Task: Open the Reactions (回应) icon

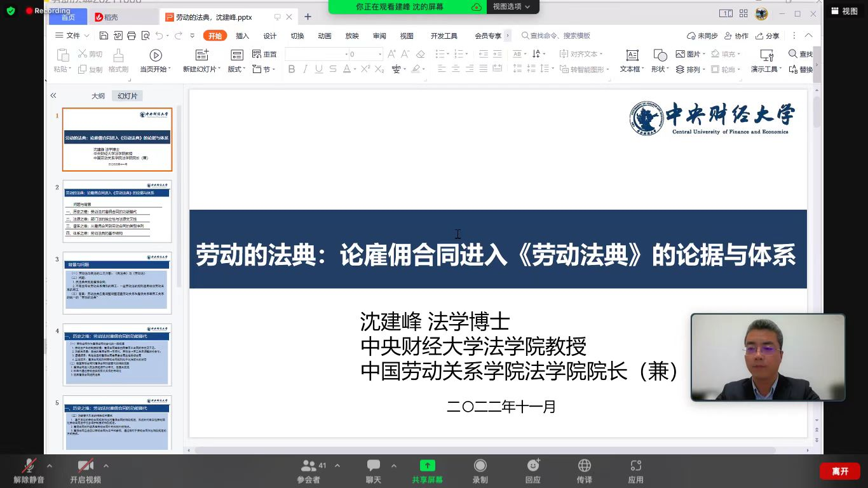Action: [x=532, y=466]
